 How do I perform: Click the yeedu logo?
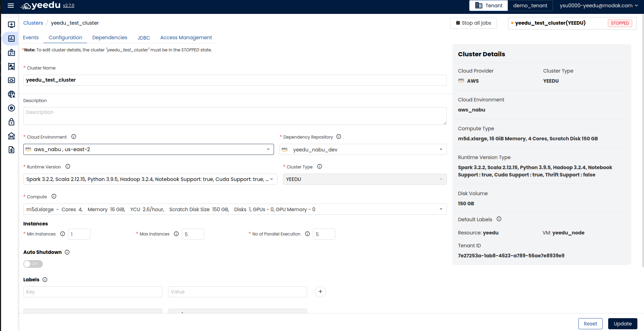41,5
